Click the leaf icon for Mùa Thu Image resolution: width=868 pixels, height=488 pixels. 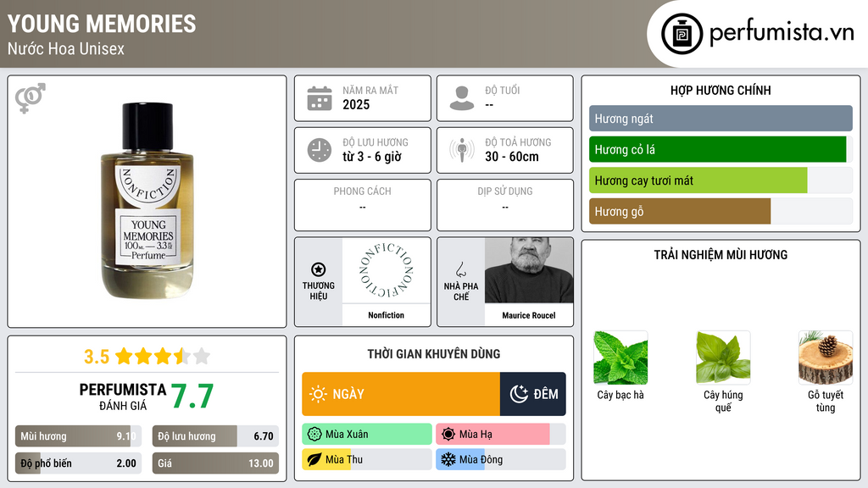click(314, 459)
